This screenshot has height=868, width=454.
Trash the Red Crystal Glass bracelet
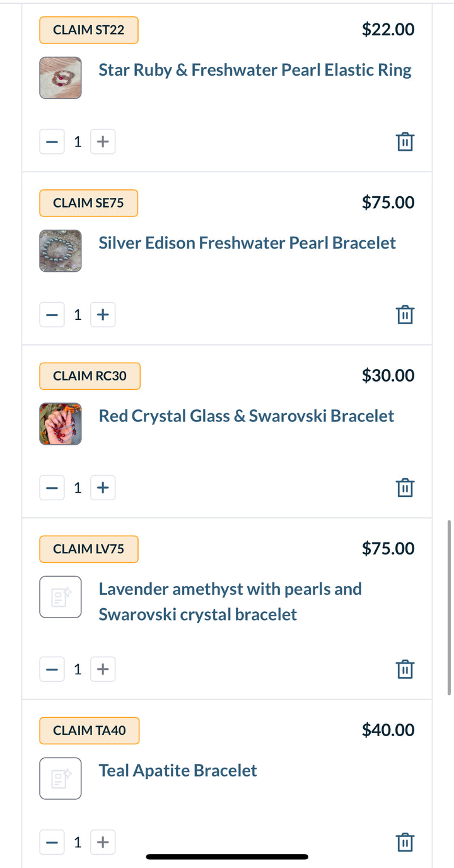[x=405, y=488]
